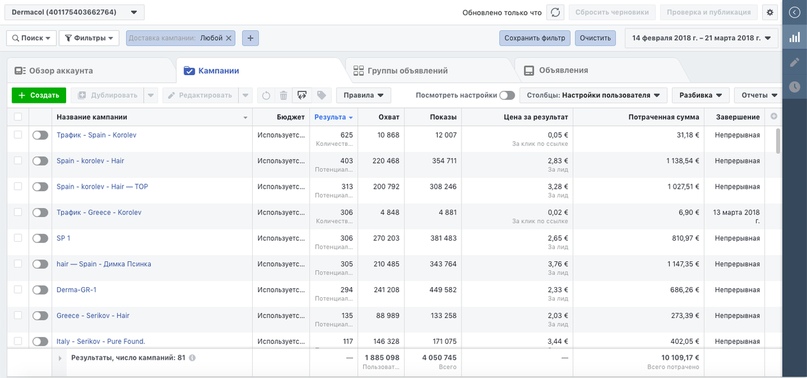Open campaign link 'SP 1'
807x378 pixels.
[x=63, y=238]
